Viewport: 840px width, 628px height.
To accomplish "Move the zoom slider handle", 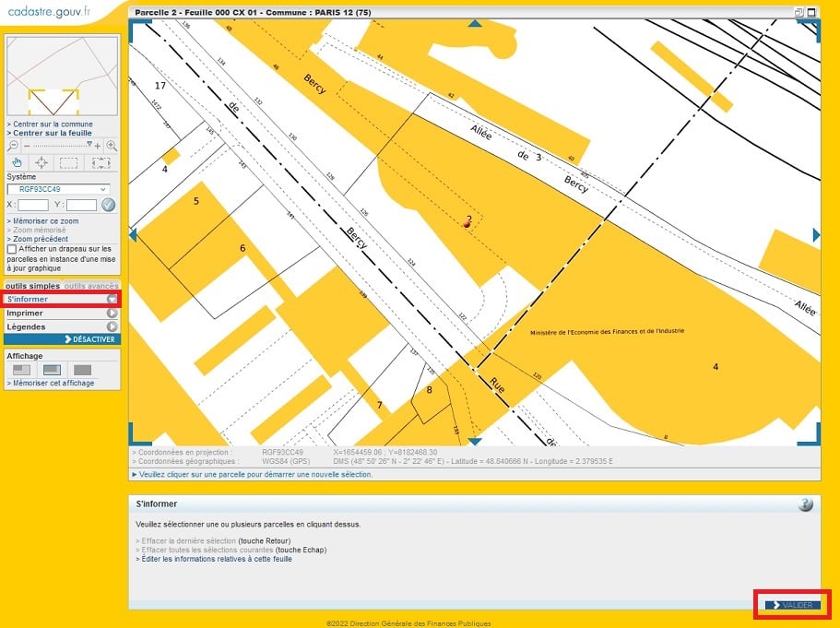I will [x=89, y=144].
